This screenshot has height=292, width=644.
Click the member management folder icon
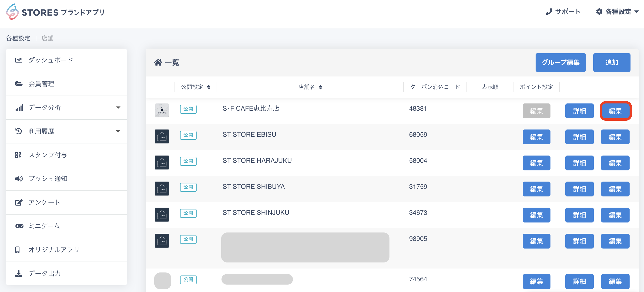pos(19,84)
